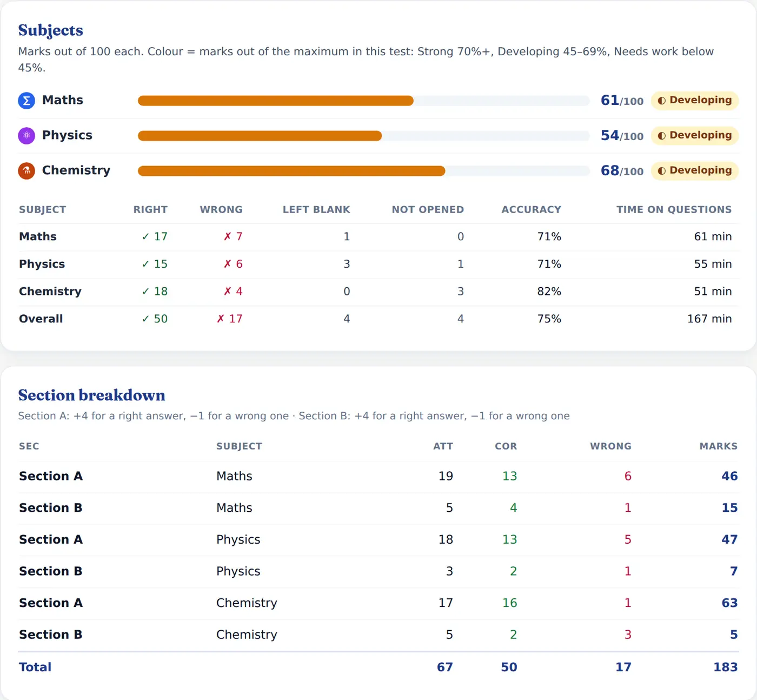Viewport: 757px width, 700px height.
Task: Select the Developing badge beside 54/100
Action: (x=695, y=135)
